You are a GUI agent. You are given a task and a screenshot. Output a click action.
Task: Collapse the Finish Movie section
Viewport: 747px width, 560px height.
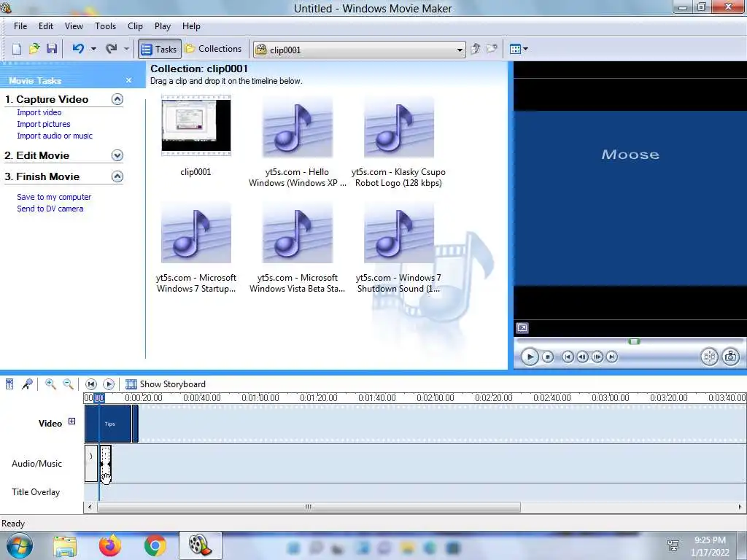(x=117, y=176)
